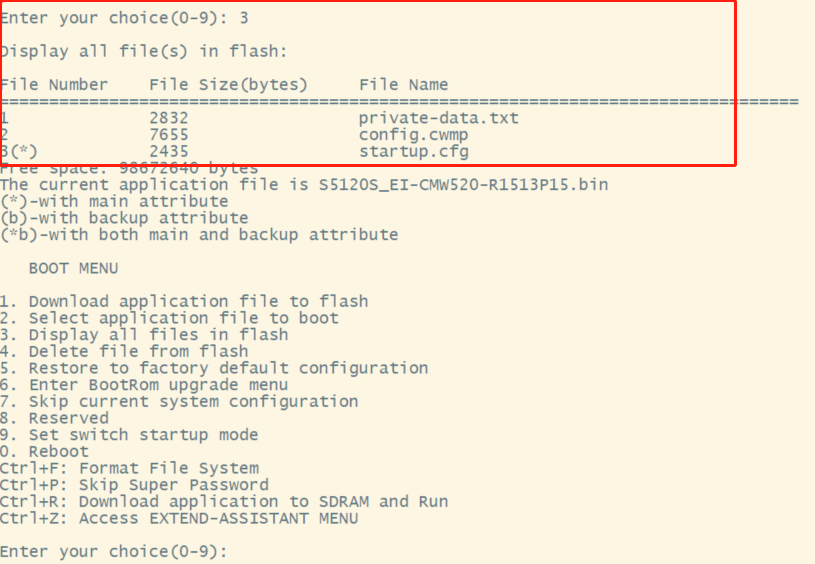Click 'Access EXTEND-ASSISTANT MENU' line
The image size is (815, 564).
[x=179, y=518]
